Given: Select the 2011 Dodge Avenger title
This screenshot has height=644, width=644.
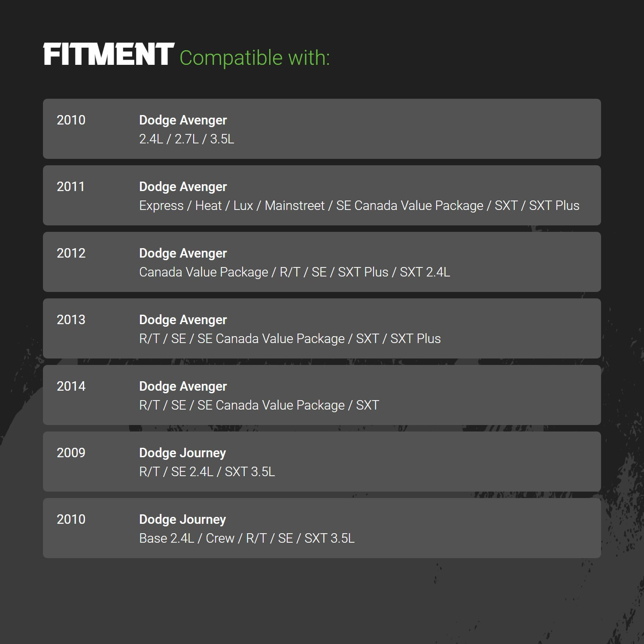Looking at the screenshot, I should point(183,187).
